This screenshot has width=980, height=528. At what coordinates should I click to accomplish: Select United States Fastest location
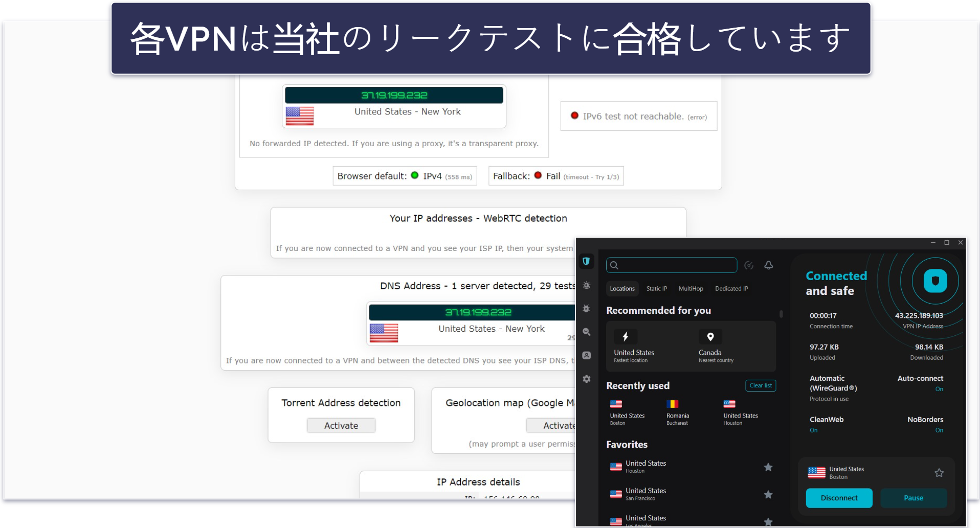pyautogui.click(x=634, y=346)
